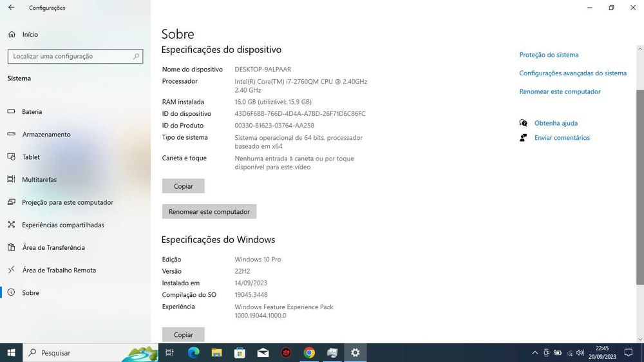Click the Obtenha ajuda chat bubble icon
Screen dimensions: 644x362
pos(523,123)
